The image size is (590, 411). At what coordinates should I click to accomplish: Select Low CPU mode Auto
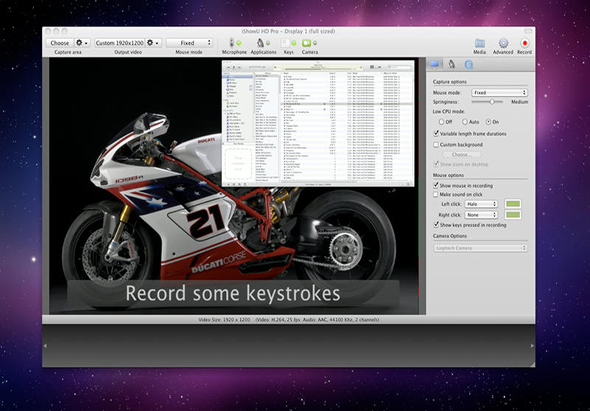465,122
